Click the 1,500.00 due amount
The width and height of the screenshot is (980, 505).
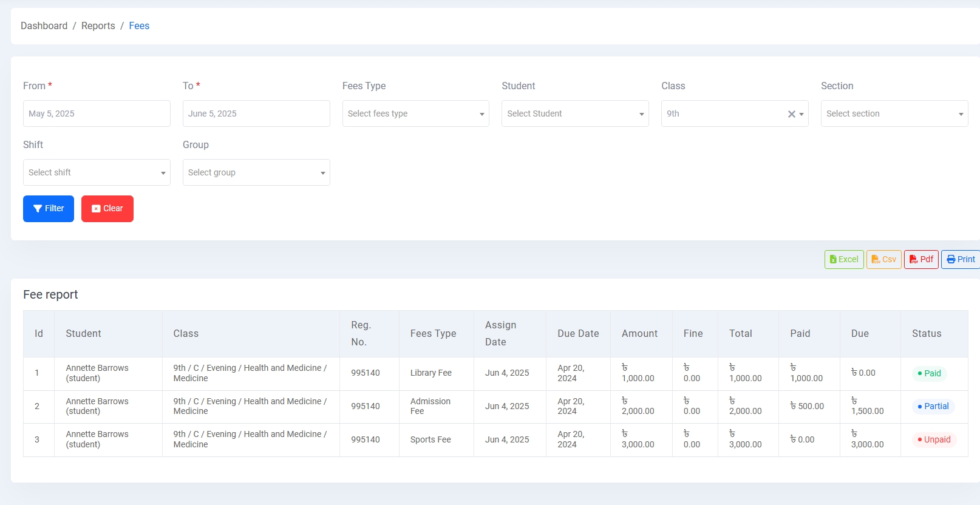[868, 406]
